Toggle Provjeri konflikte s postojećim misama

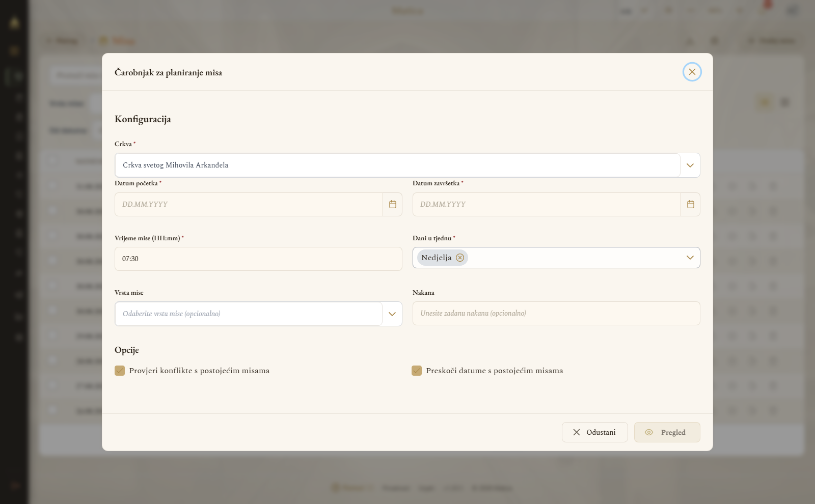pos(120,371)
